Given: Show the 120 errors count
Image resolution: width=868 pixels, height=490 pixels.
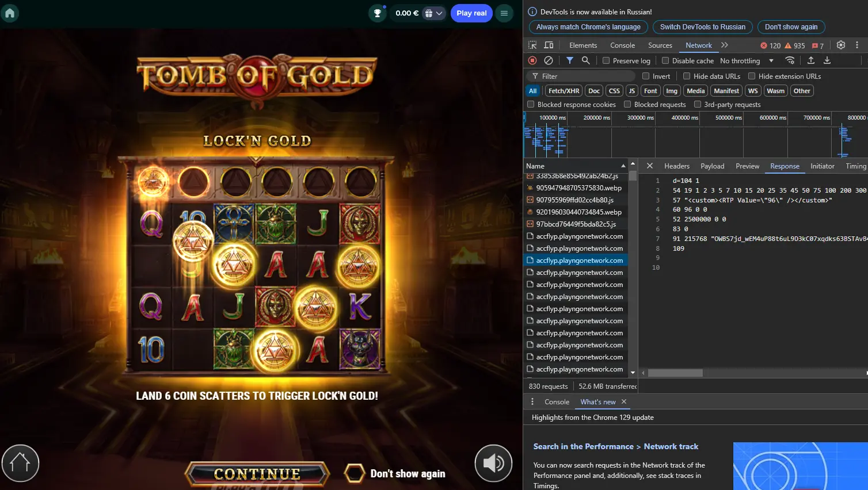Looking at the screenshot, I should point(770,45).
